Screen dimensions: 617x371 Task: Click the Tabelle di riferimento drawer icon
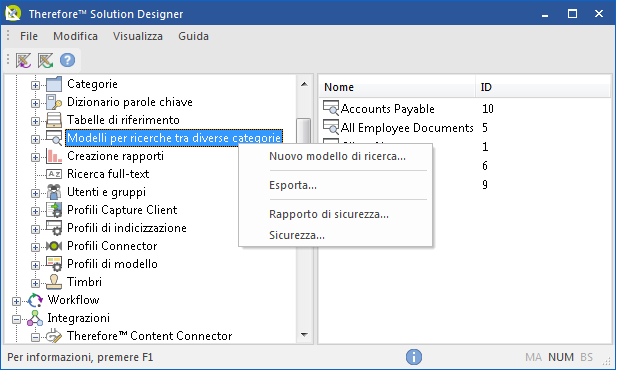[54, 120]
